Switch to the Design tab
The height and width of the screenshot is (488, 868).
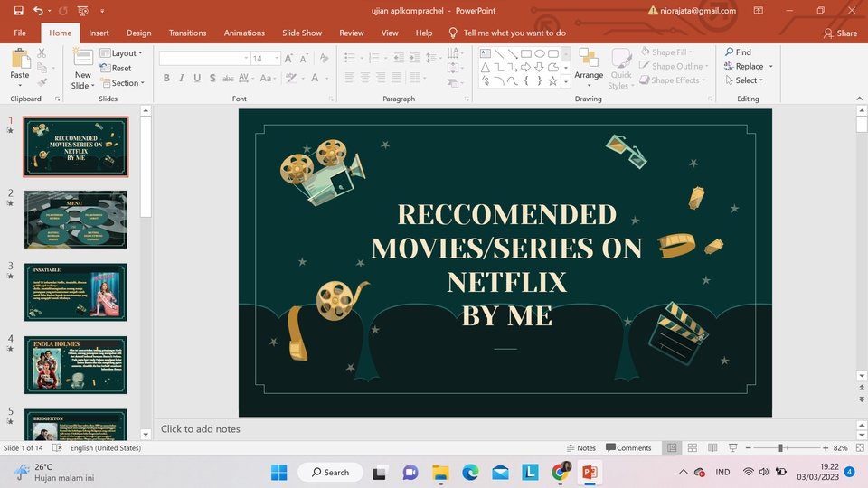[138, 33]
